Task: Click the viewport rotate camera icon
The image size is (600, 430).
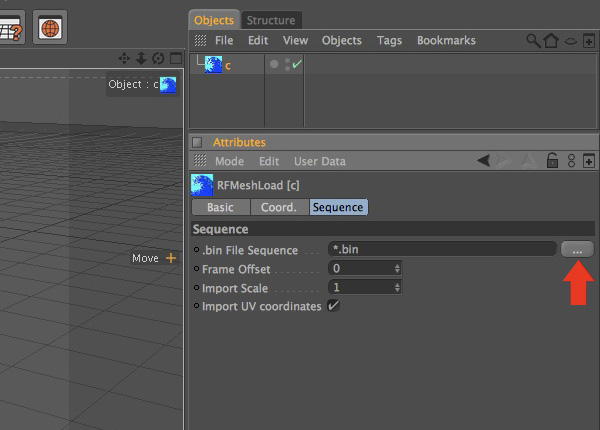Action: click(x=158, y=59)
